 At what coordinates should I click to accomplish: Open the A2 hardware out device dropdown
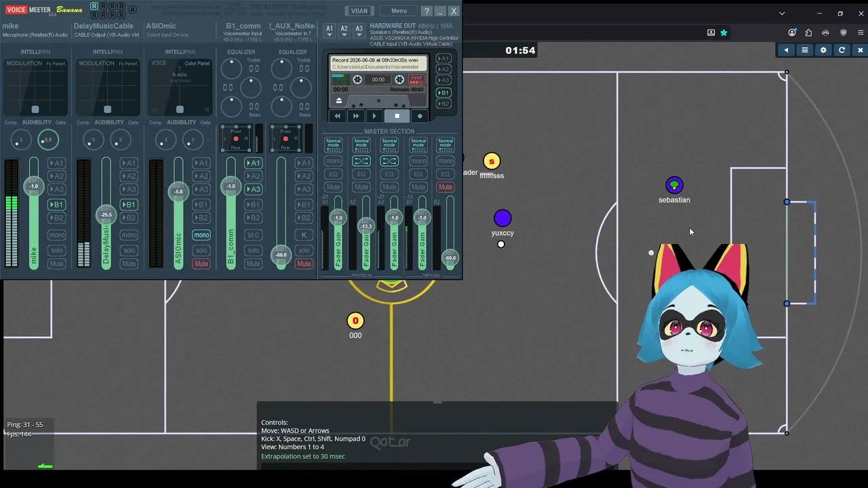pos(344,30)
